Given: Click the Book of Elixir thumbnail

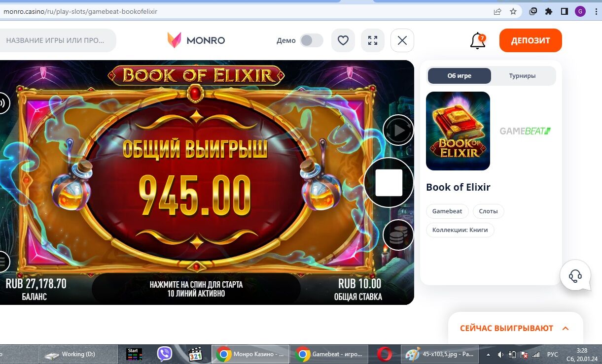Looking at the screenshot, I should [458, 131].
